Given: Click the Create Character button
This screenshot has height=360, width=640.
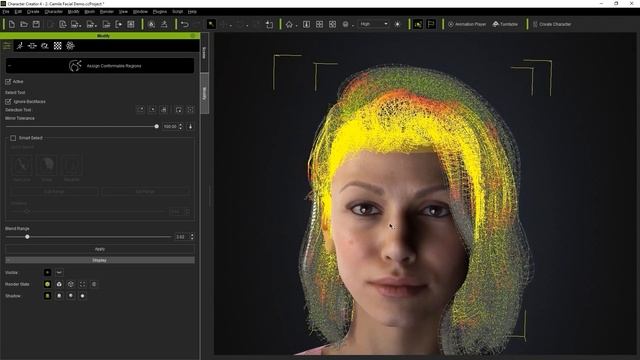Looking at the screenshot, I should (x=552, y=24).
